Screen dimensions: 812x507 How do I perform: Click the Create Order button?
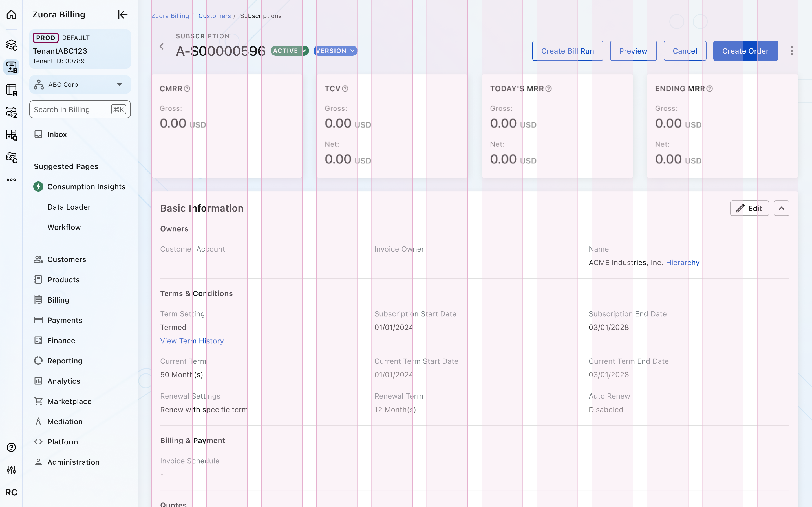coord(745,51)
